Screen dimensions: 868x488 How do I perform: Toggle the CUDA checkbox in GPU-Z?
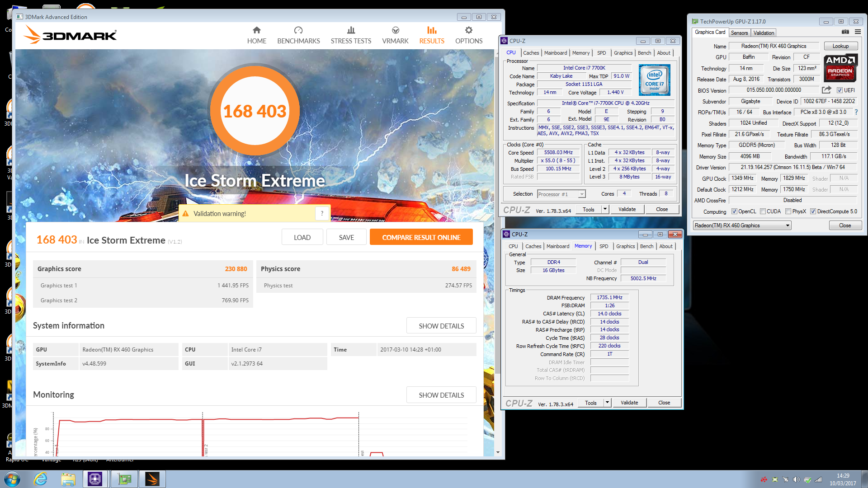point(763,211)
